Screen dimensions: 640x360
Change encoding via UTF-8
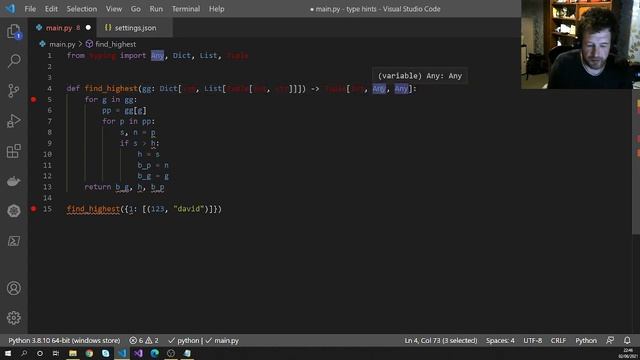[533, 340]
